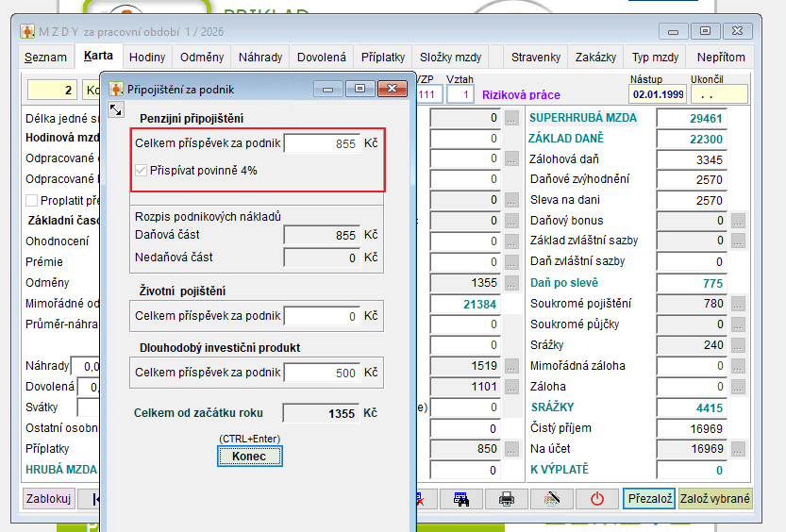Open details button beside Soukromé pojištění
786x532 pixels.
(x=738, y=304)
